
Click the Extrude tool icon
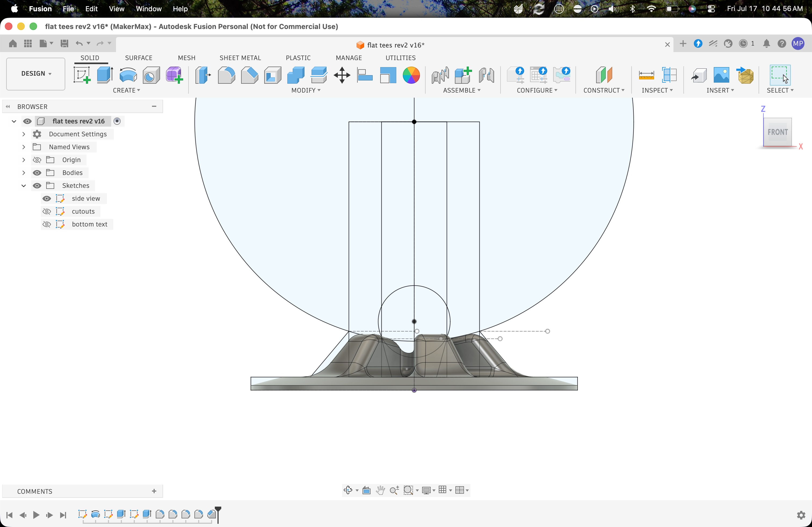coord(105,75)
